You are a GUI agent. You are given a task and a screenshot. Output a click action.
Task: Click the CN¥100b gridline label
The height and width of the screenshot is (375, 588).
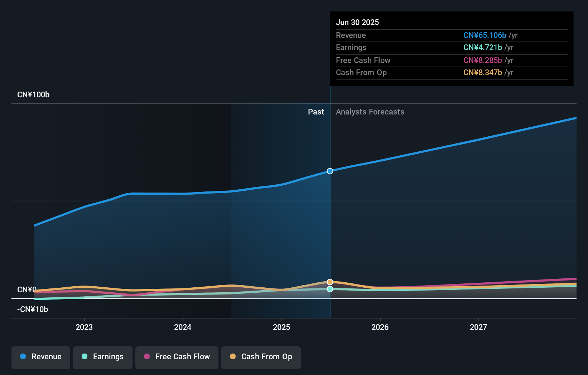click(x=33, y=94)
